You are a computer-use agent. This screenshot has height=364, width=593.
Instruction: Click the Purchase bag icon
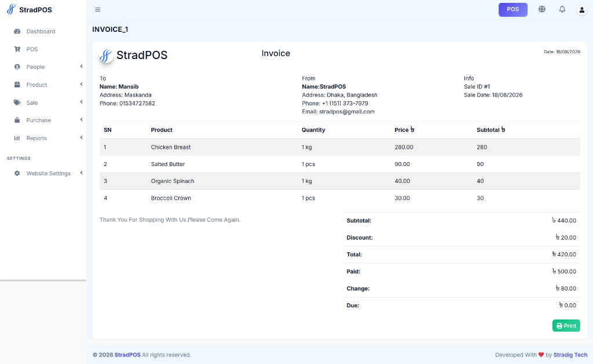tap(17, 120)
